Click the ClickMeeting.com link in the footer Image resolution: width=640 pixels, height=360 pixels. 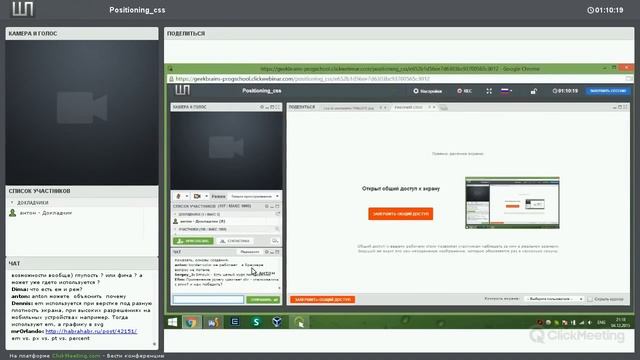76,356
